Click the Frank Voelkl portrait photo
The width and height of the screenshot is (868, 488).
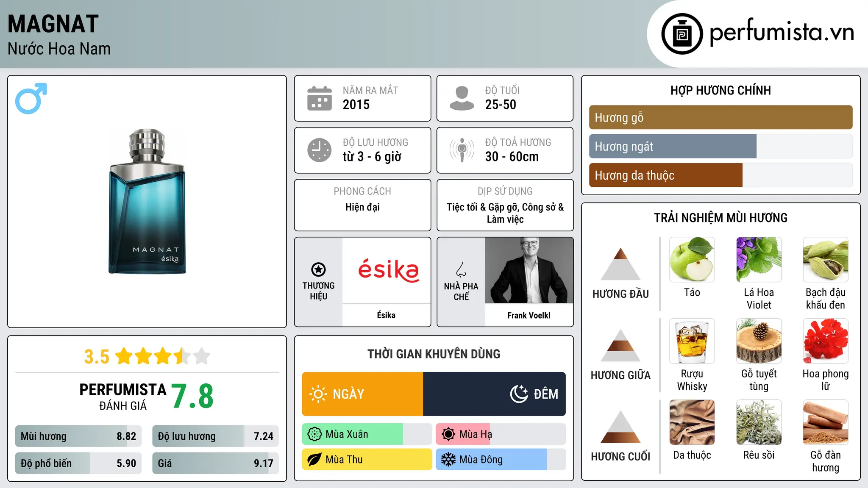[529, 270]
